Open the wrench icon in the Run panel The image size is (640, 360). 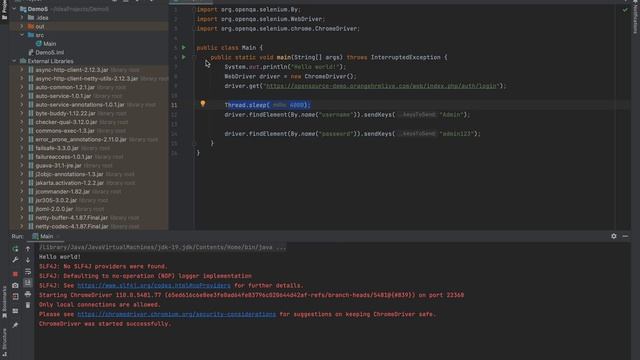[x=15, y=260]
